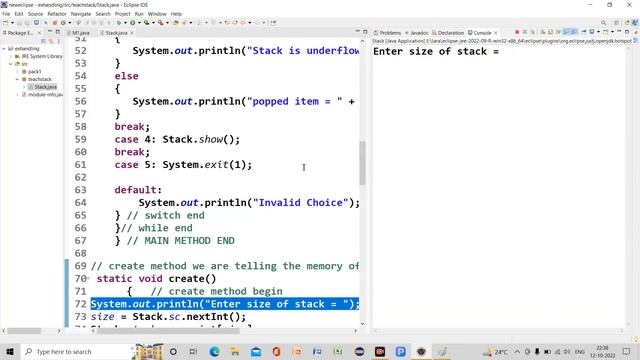Collapse the exhandling project node

[4, 48]
